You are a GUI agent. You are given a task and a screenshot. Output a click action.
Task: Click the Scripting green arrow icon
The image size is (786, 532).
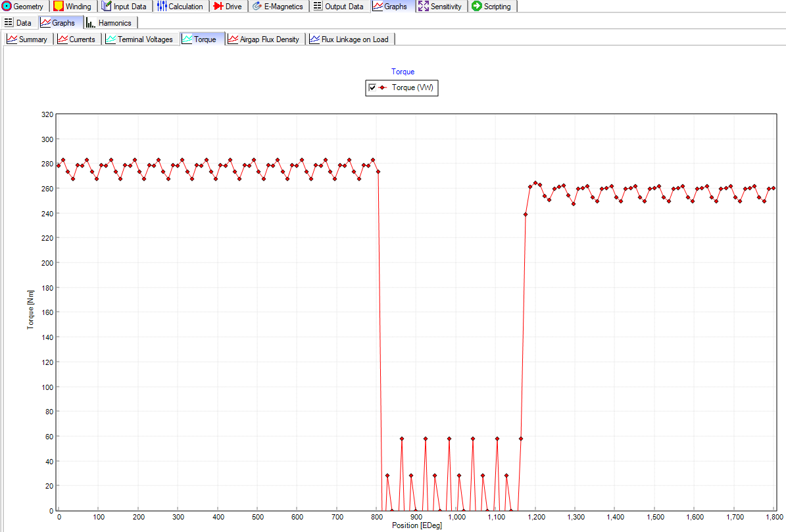[477, 7]
